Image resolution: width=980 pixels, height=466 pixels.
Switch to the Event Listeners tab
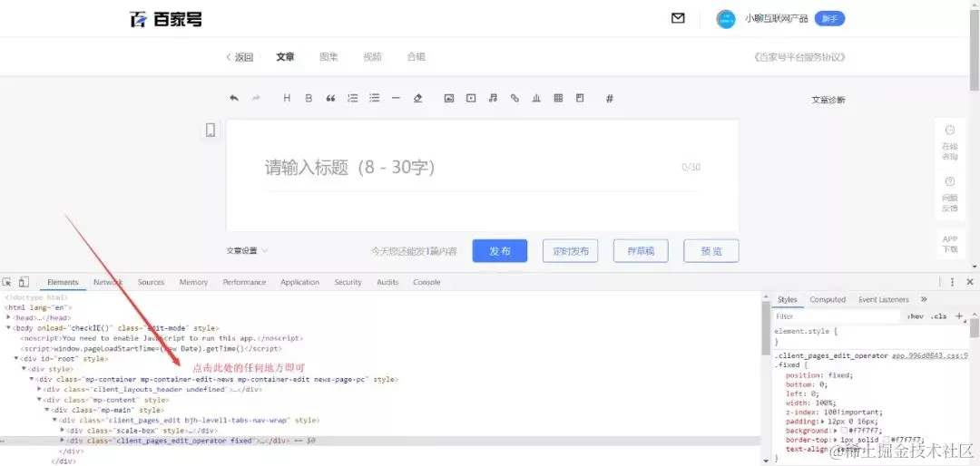[883, 300]
